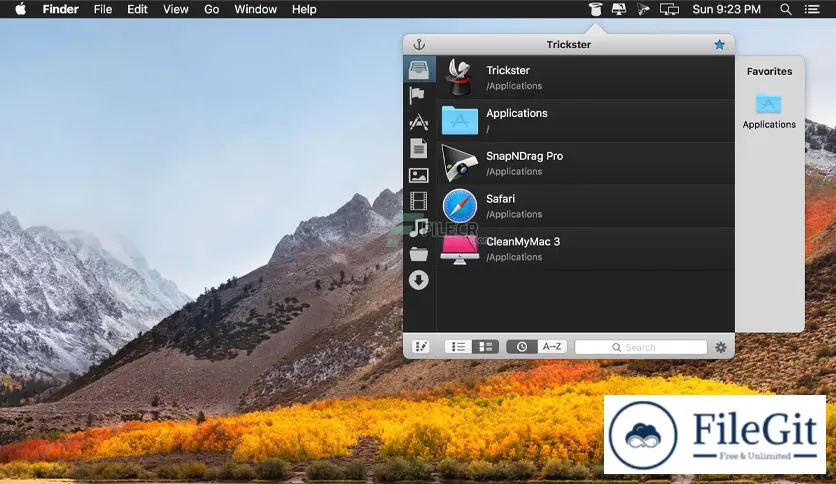Image resolution: width=836 pixels, height=484 pixels.
Task: Click the display mirroring icon in menu bar
Action: [669, 9]
